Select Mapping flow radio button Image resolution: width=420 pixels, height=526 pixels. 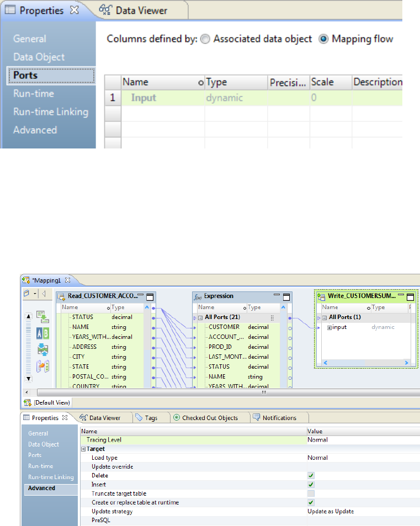(x=323, y=39)
